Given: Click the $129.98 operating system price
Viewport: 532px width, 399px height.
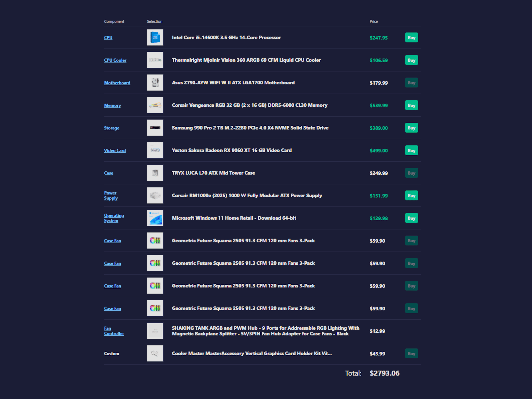Looking at the screenshot, I should pos(378,218).
